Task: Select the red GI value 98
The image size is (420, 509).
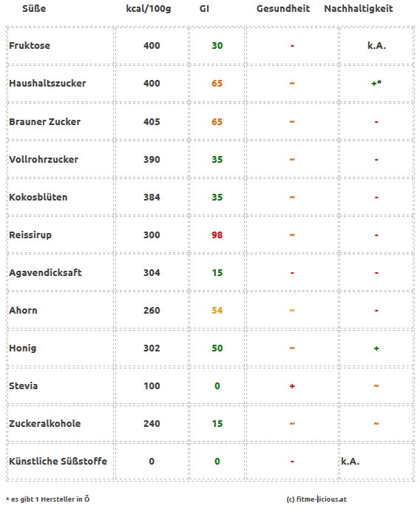Action: [x=217, y=235]
